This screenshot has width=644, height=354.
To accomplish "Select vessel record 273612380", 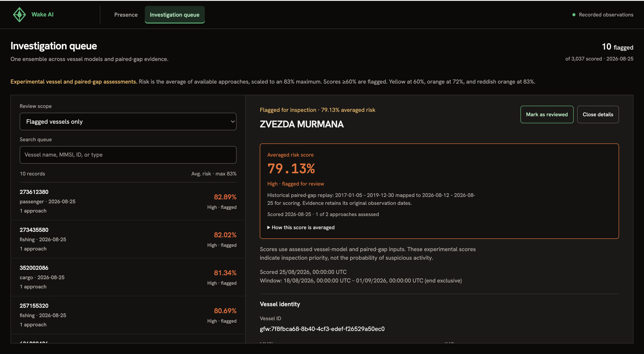I will click(x=128, y=201).
